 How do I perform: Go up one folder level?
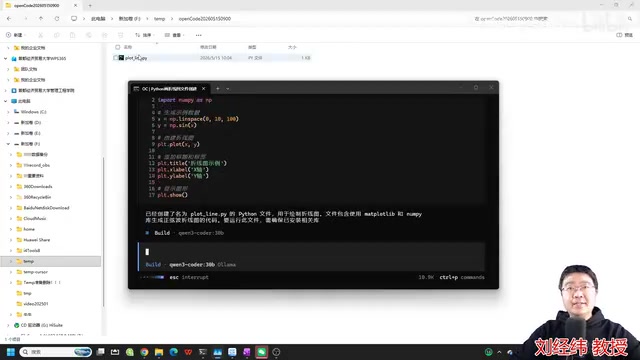[x=41, y=19]
